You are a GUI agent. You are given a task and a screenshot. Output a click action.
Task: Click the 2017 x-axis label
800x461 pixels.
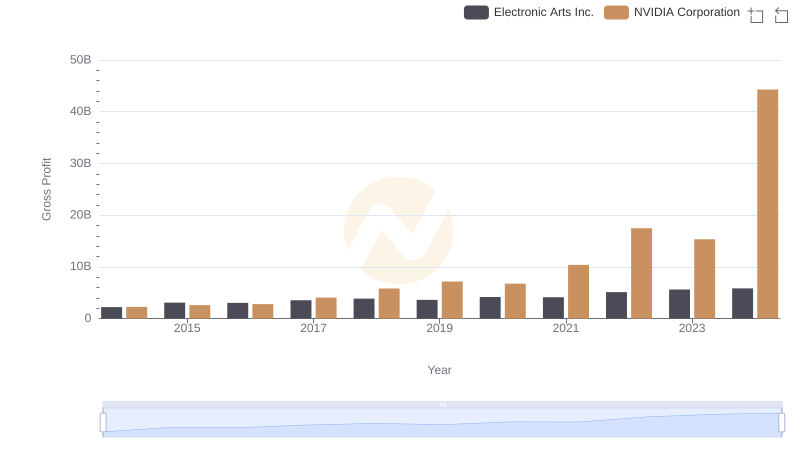(313, 328)
